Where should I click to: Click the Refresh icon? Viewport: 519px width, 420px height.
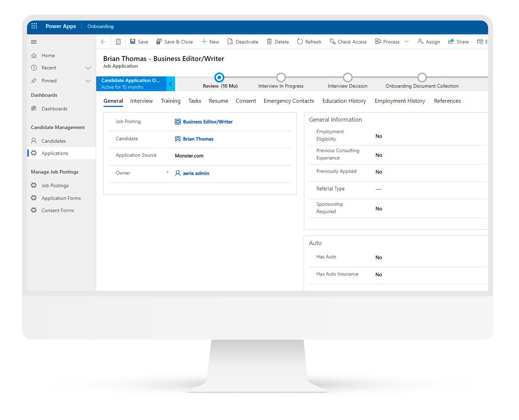[x=300, y=42]
